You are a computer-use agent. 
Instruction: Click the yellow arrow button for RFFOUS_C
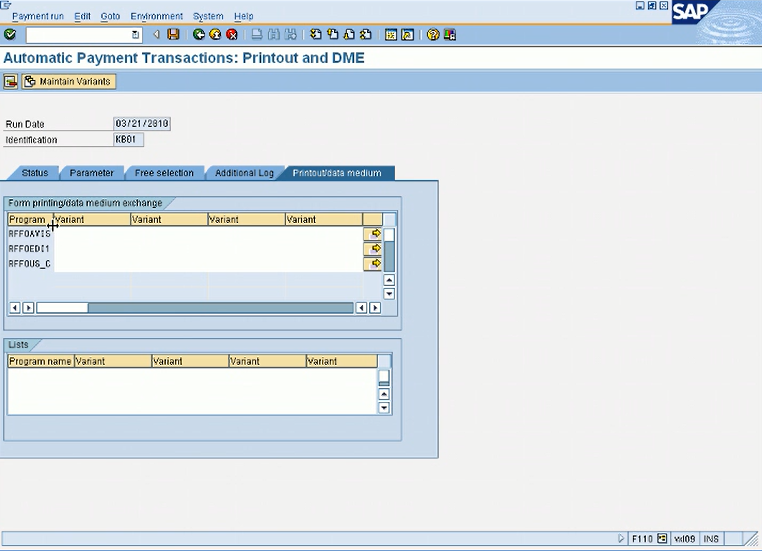(372, 264)
